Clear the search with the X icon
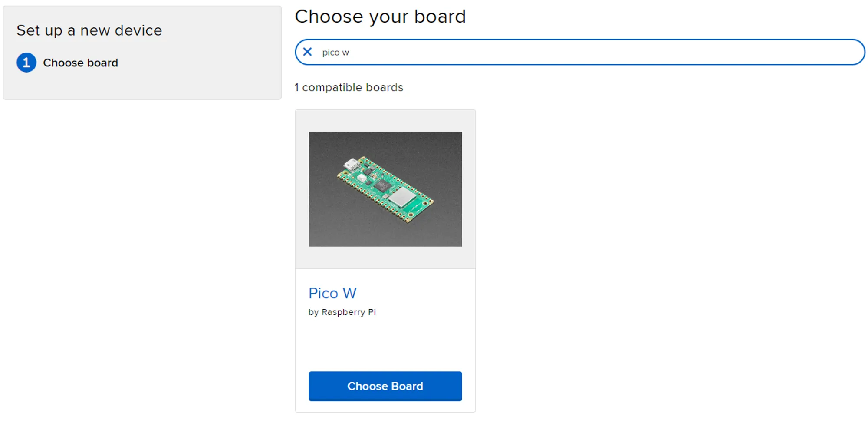 click(x=307, y=52)
